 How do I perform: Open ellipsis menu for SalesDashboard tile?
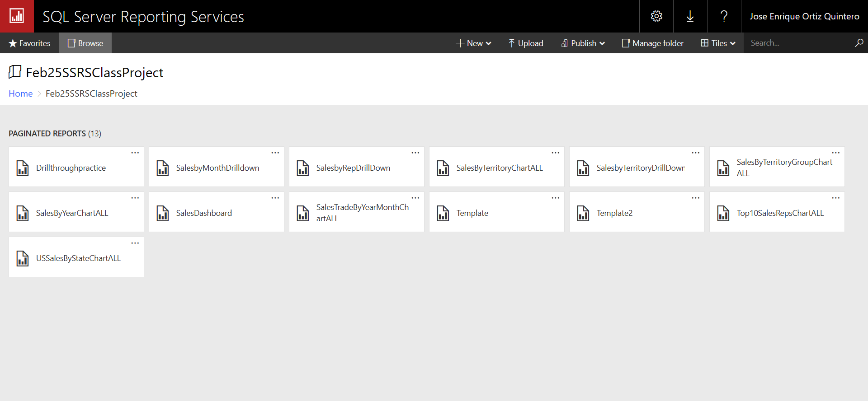click(x=275, y=198)
